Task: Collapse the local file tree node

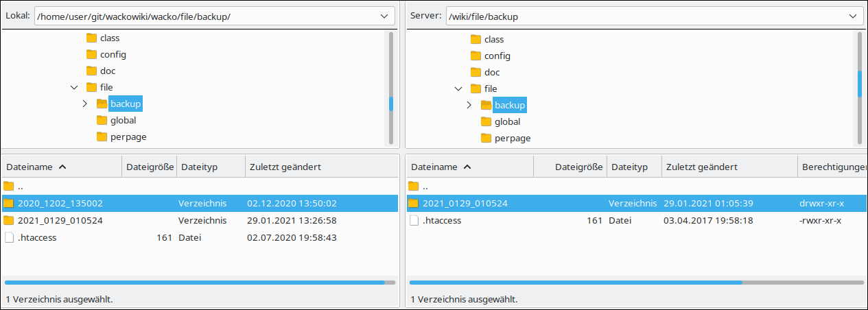Action: coord(74,87)
